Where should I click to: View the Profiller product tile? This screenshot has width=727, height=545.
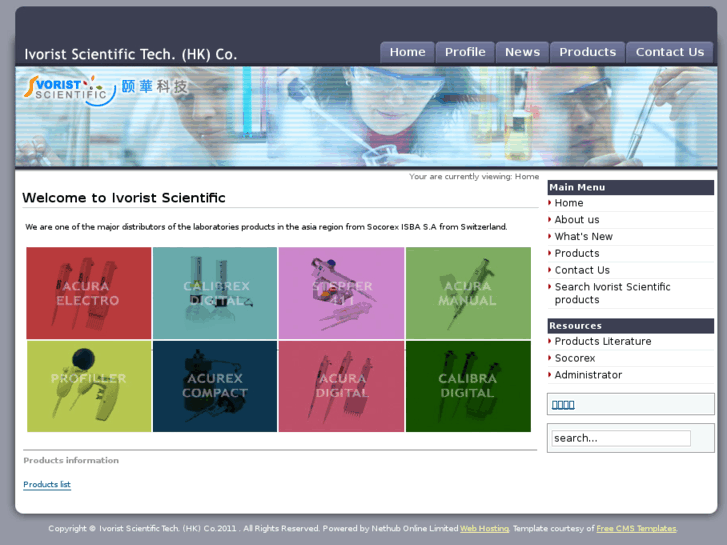point(89,386)
